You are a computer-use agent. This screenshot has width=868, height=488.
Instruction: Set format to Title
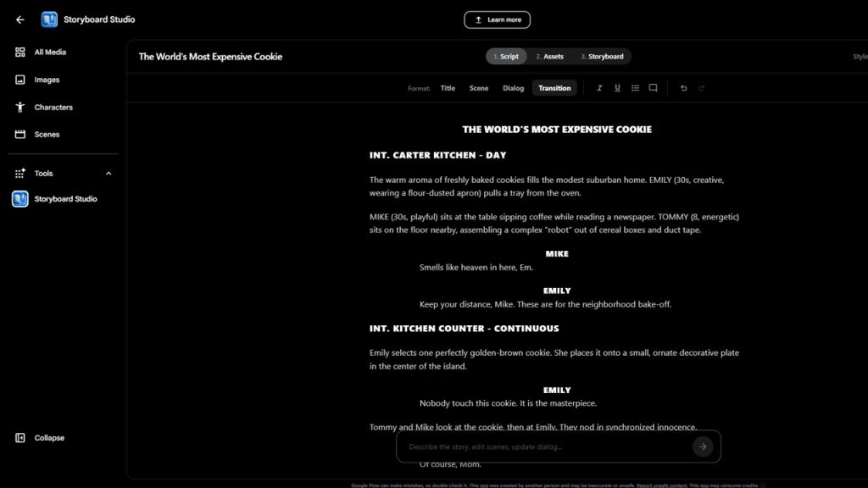[448, 88]
